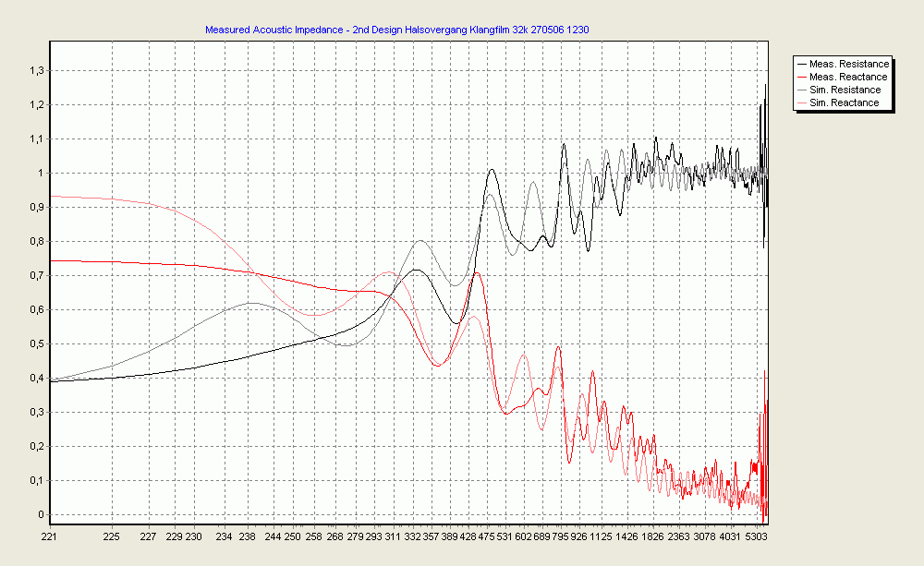Click red line swatch beside Meas. Reactance
The image size is (924, 566).
click(x=801, y=77)
